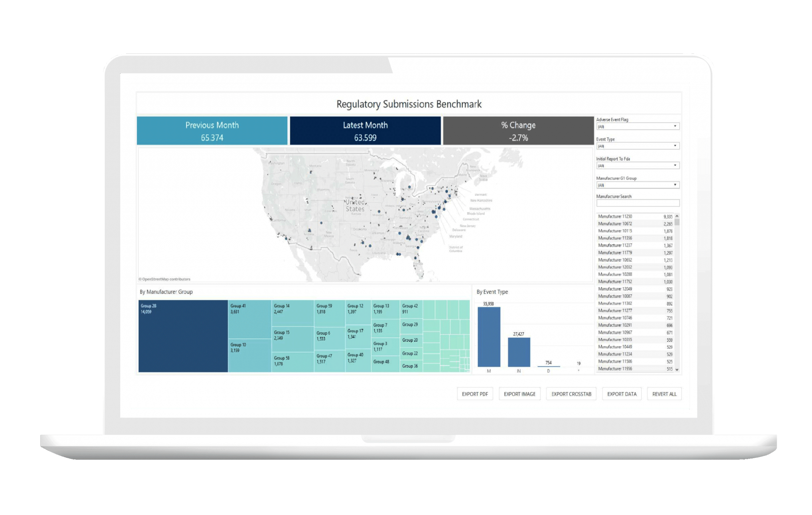Open the Manufacturer G1 Group dropdown

638,185
